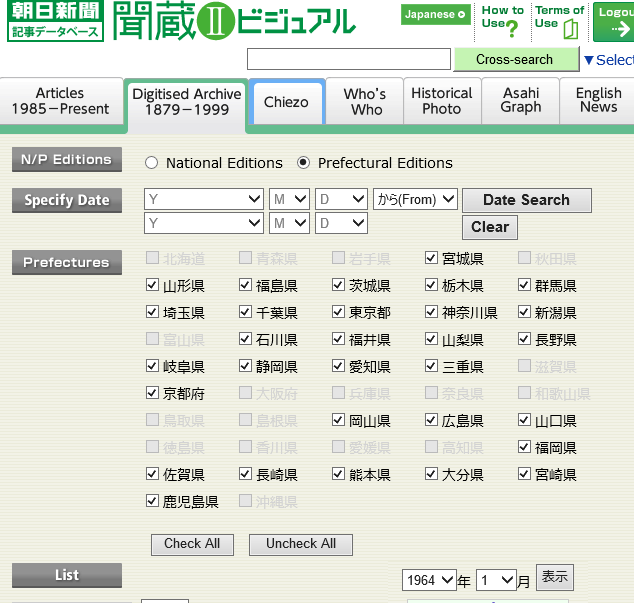This screenshot has width=634, height=603.
Task: Select Prefectural Editions radio button
Action: coord(303,163)
